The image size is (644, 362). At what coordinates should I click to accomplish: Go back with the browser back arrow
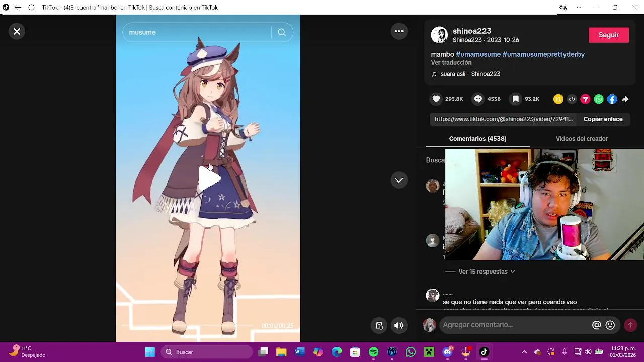pyautogui.click(x=18, y=7)
